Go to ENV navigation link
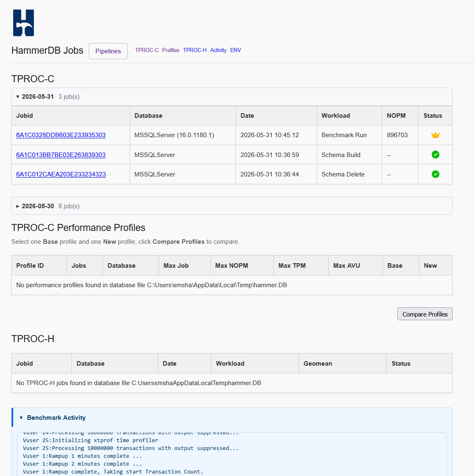Image resolution: width=475 pixels, height=476 pixels. (x=235, y=50)
